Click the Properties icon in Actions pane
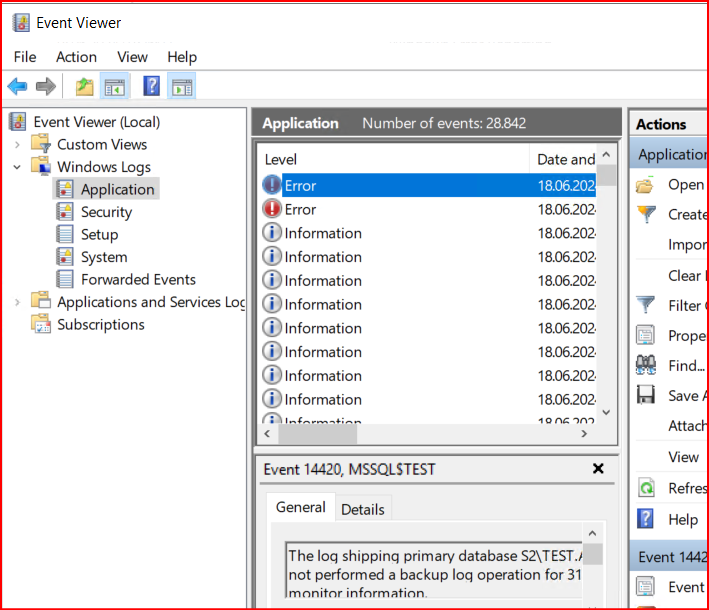 pyautogui.click(x=645, y=335)
